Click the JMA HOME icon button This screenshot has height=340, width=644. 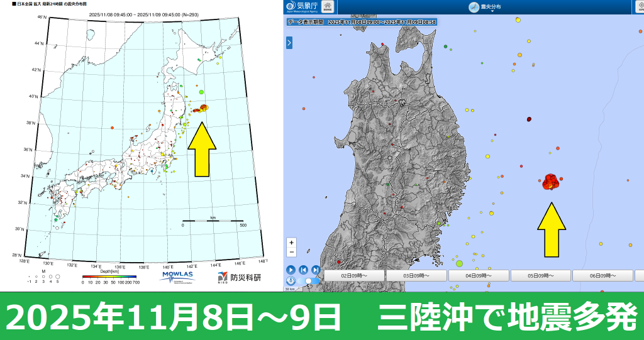[328, 7]
